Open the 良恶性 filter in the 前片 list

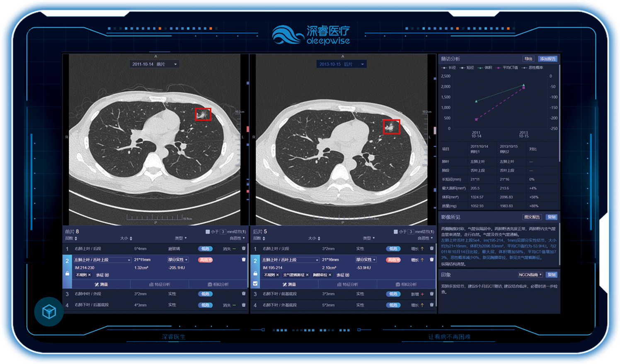tap(237, 238)
